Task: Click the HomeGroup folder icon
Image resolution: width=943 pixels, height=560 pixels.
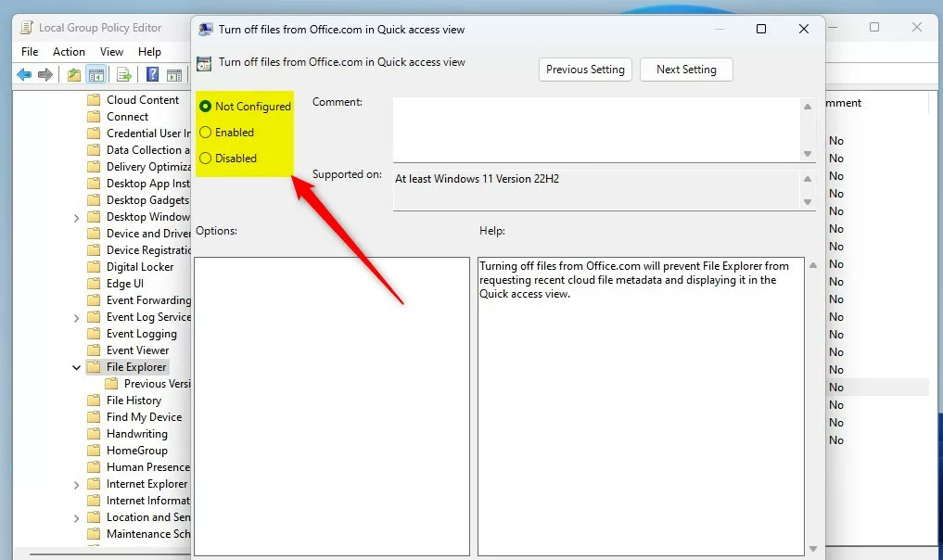Action: [x=94, y=451]
